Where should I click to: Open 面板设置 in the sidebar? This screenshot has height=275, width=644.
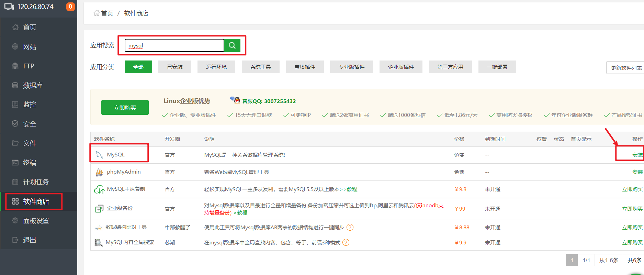[x=38, y=221]
